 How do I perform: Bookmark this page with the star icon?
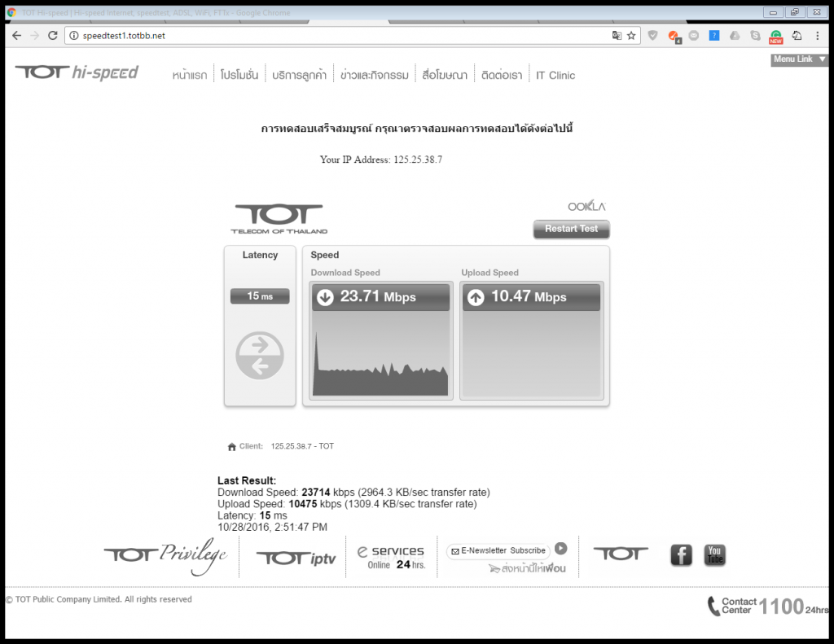click(631, 36)
